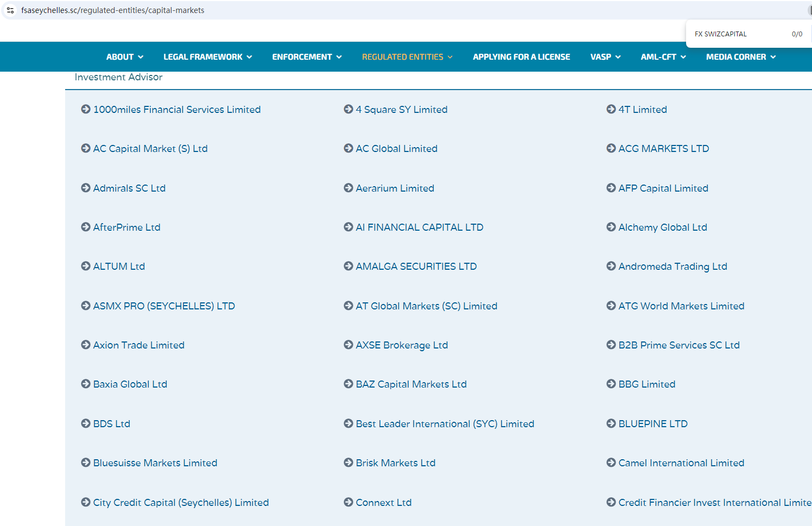Click the arrow icon beside BAZ Capital Markets Ltd
The image size is (812, 526).
(348, 384)
